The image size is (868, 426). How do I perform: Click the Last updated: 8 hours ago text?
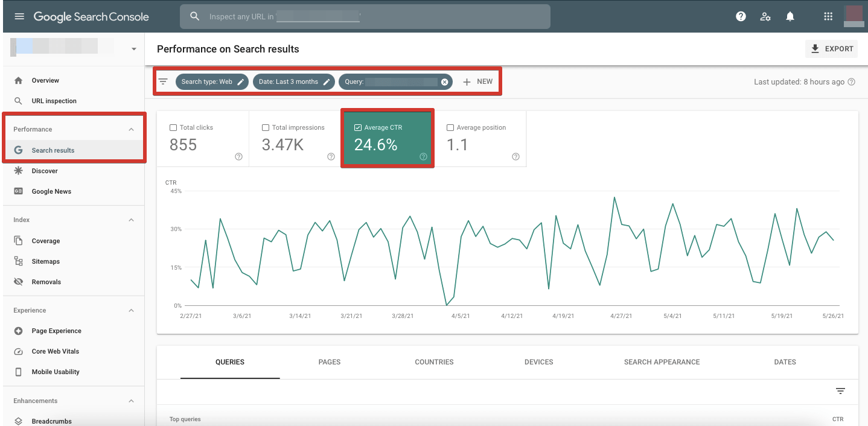(799, 81)
